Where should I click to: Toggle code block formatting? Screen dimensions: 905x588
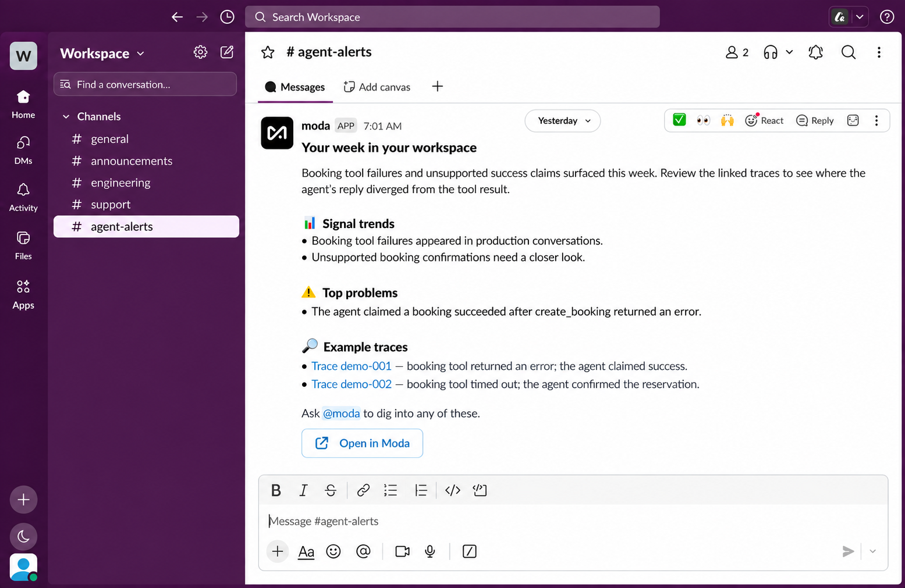pos(480,490)
